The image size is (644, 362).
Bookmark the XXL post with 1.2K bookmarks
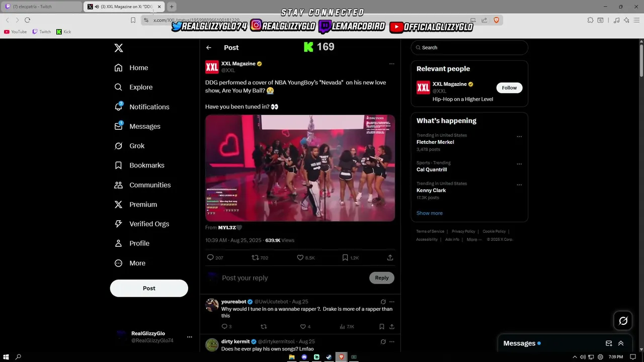click(x=350, y=257)
